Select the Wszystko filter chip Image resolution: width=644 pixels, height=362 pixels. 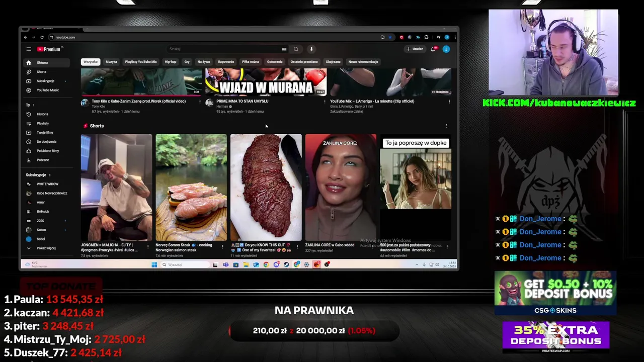click(91, 62)
